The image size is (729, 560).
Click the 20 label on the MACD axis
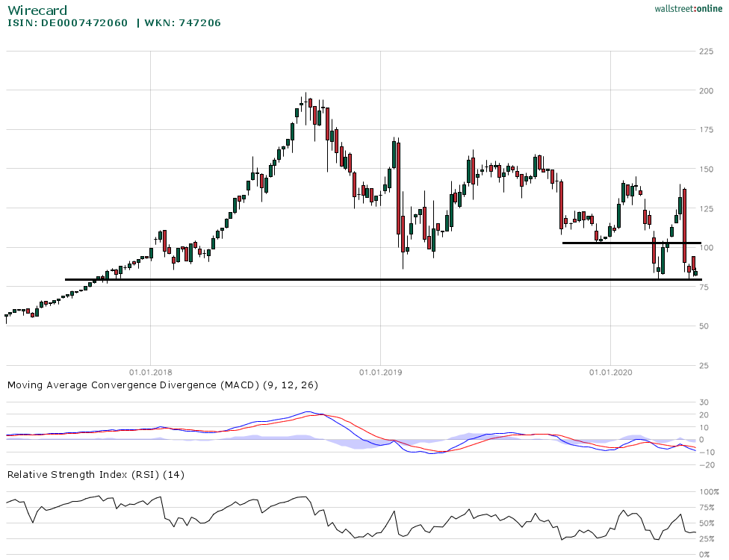click(x=704, y=415)
